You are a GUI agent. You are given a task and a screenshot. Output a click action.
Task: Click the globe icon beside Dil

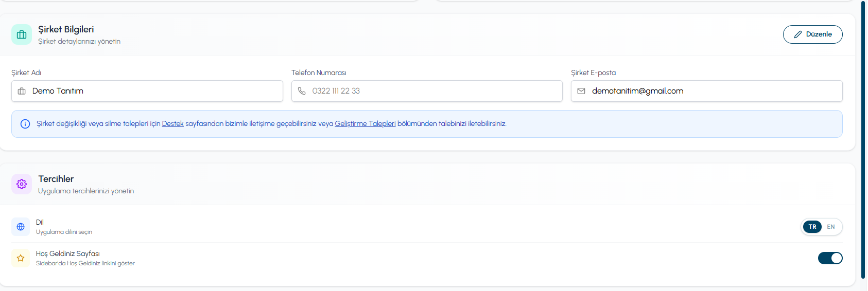click(x=21, y=227)
